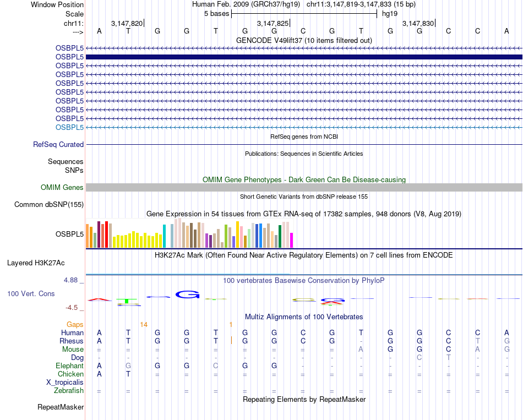The height and width of the screenshot is (420, 523).
Task: Select the gray OMIM Genes bar
Action: 304,188
